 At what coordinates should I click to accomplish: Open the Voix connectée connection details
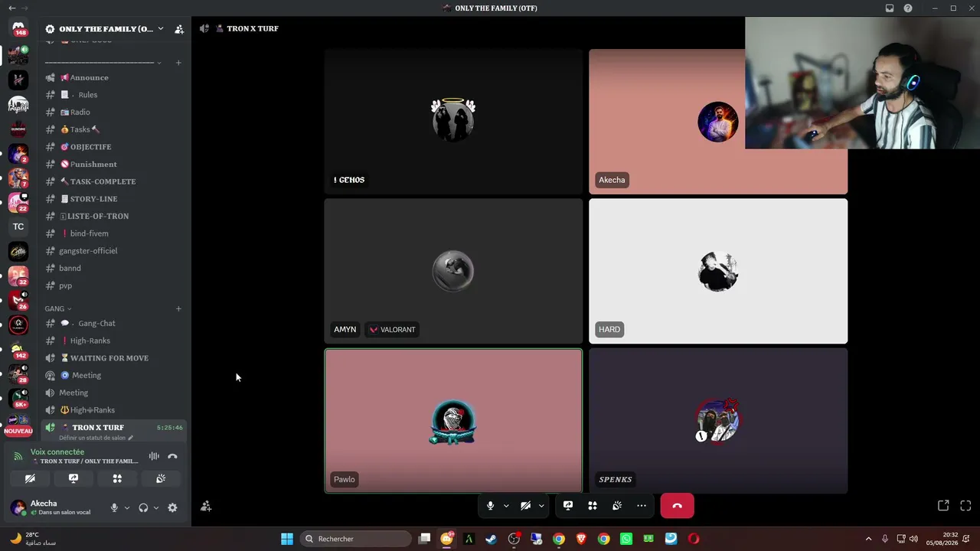pos(57,452)
